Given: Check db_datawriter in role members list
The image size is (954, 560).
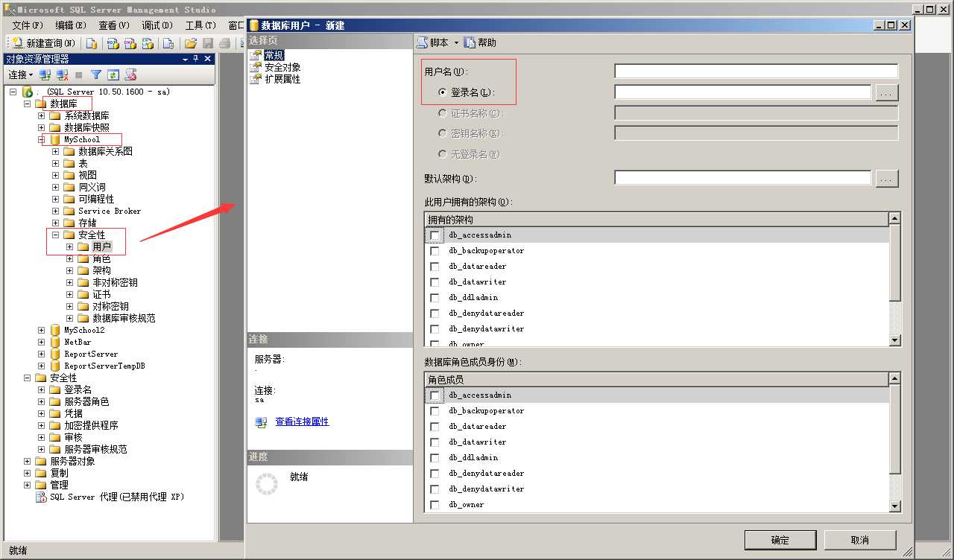Looking at the screenshot, I should coord(435,442).
